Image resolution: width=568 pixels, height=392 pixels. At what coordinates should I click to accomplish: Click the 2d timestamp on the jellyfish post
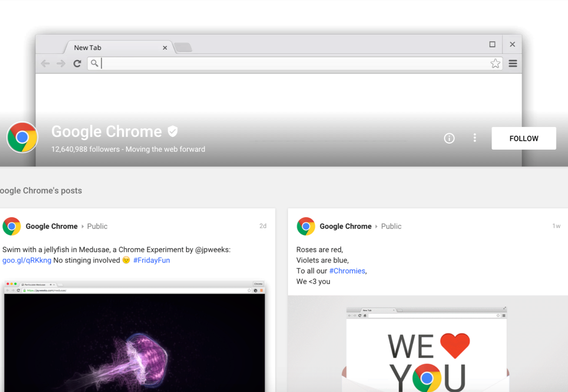263,226
